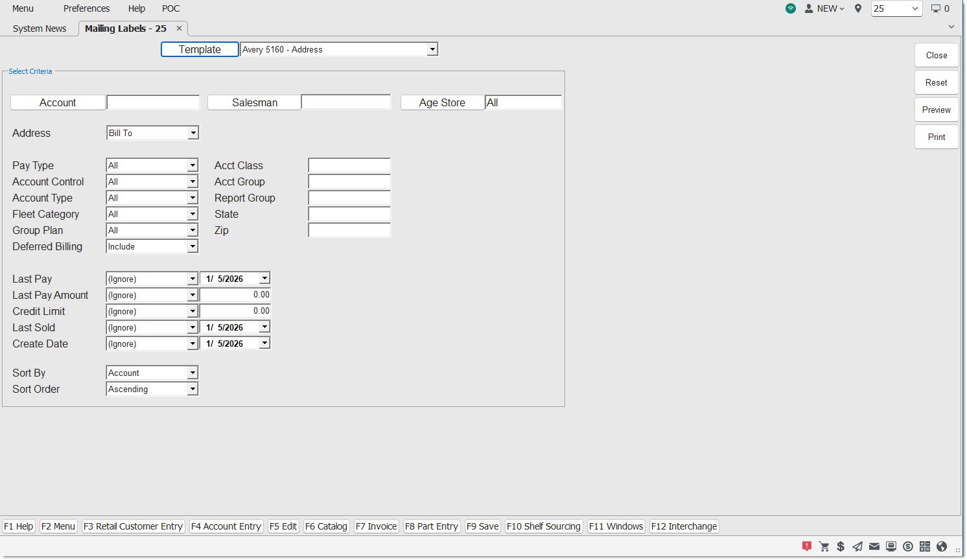Click the red alert notification icon
This screenshot has width=967, height=560.
(x=807, y=546)
